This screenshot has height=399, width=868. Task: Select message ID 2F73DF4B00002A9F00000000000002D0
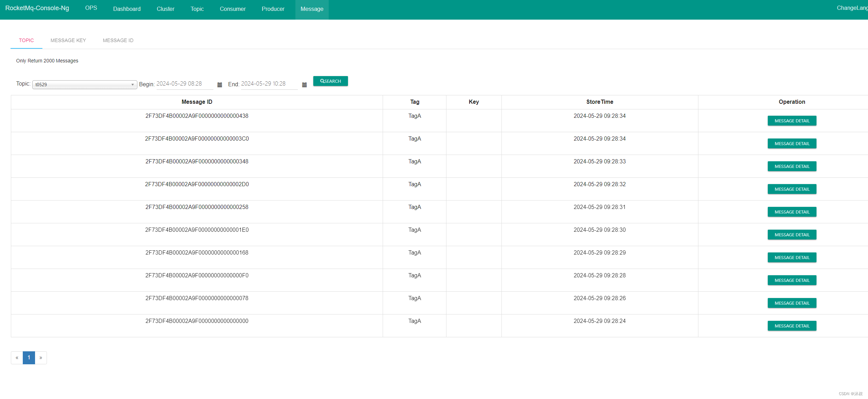(x=197, y=184)
